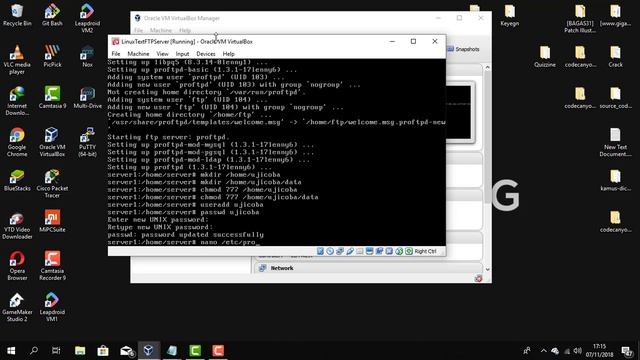This screenshot has height=360, width=640.
Task: Select the BlueStacks desktop icon
Action: click(x=17, y=181)
